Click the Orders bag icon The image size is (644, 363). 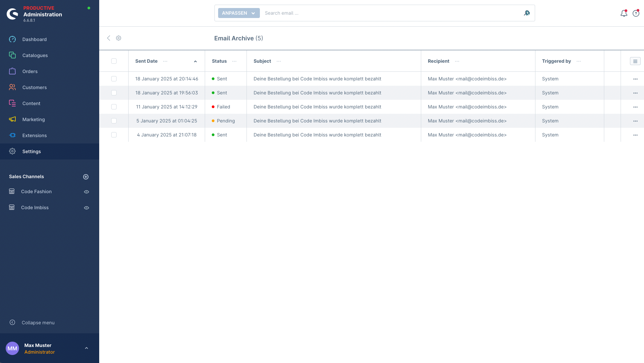12,71
